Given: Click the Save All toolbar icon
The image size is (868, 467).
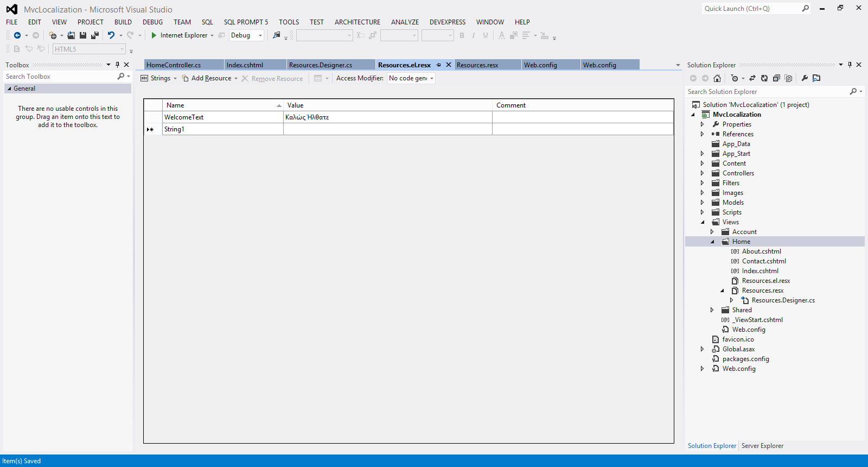Looking at the screenshot, I should [95, 35].
